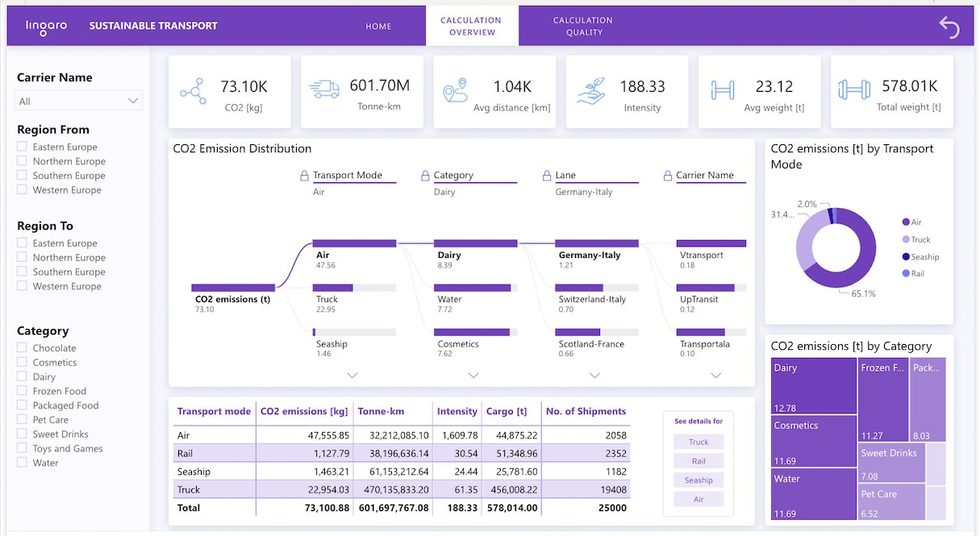Click the Water tile in category treemap
This screenshot has height=536, width=980.
click(814, 493)
